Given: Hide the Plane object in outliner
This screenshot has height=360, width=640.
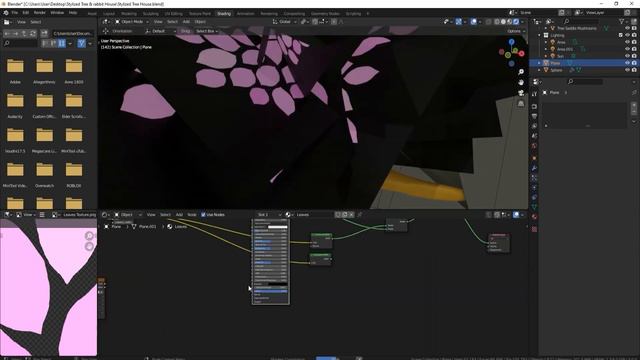Looking at the screenshot, I should [627, 63].
